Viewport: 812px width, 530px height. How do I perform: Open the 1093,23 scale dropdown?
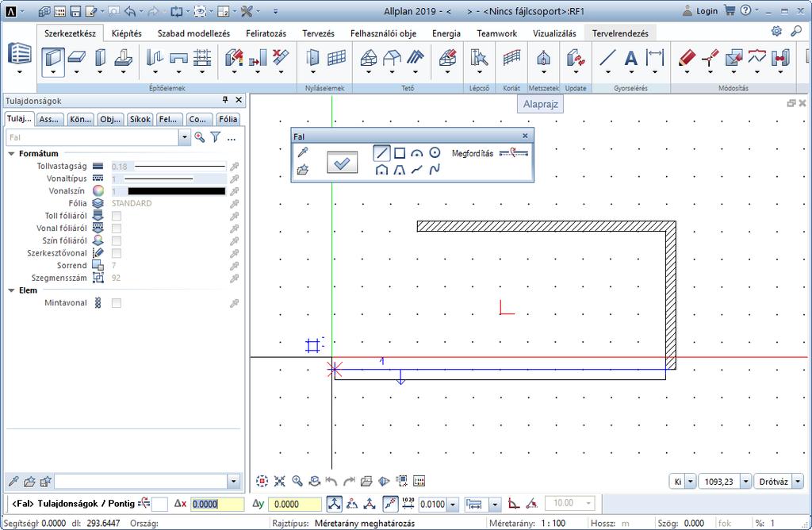[x=745, y=482]
